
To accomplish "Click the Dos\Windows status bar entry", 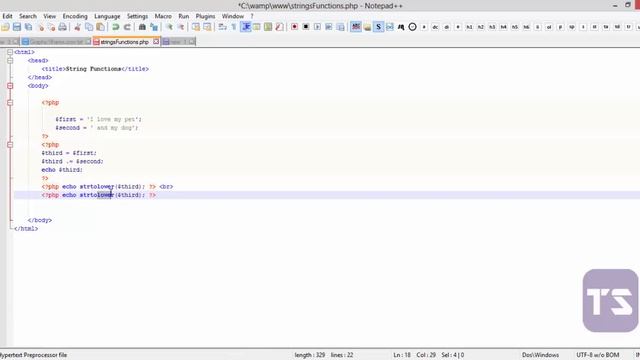I will click(540, 355).
